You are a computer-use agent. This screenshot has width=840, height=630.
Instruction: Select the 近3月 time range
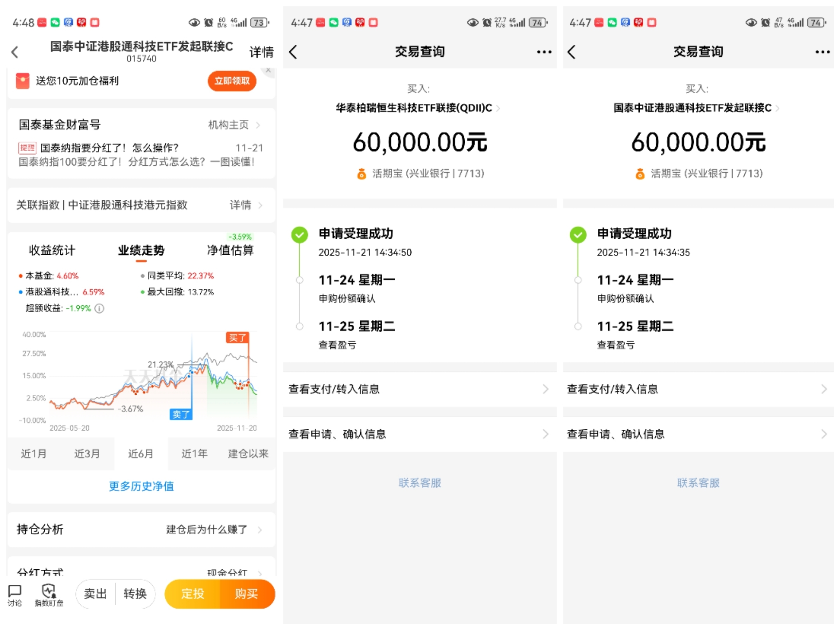point(87,453)
